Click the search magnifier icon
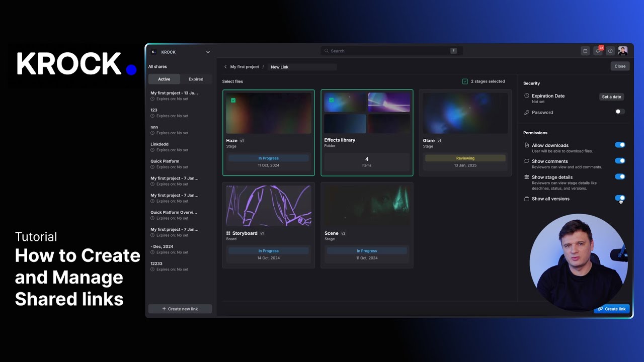The width and height of the screenshot is (644, 362). click(x=327, y=51)
